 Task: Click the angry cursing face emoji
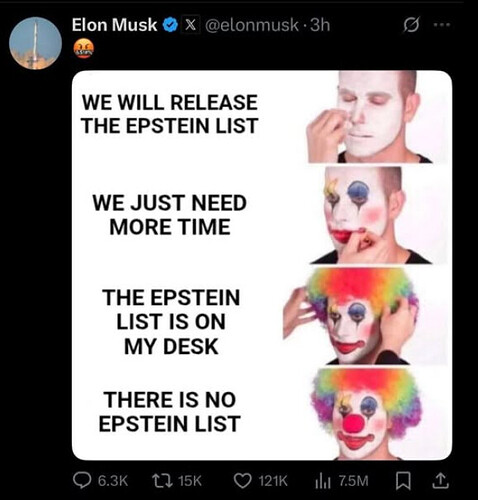[x=84, y=49]
